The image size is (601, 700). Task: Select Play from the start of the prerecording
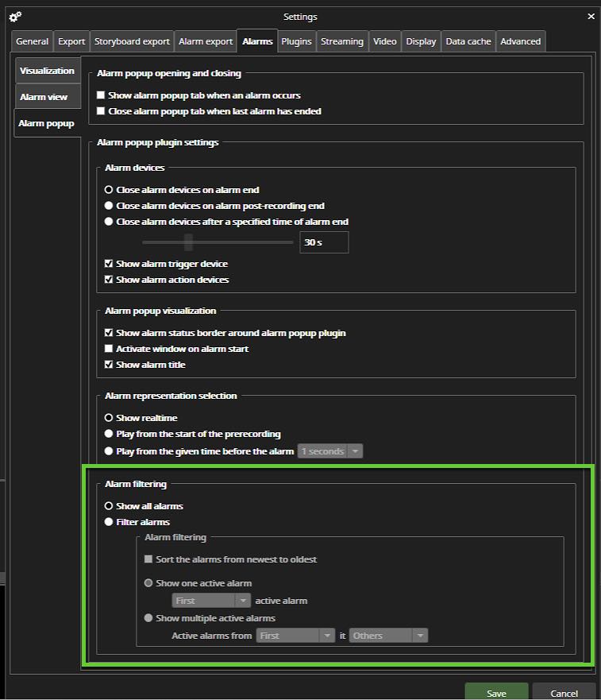tap(109, 434)
